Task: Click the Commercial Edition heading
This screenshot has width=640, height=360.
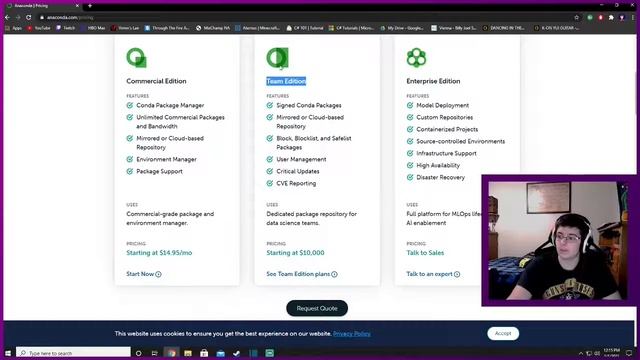Action: coord(156,81)
